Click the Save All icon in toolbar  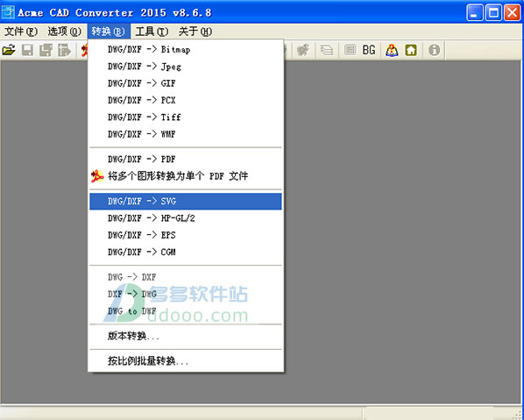46,50
